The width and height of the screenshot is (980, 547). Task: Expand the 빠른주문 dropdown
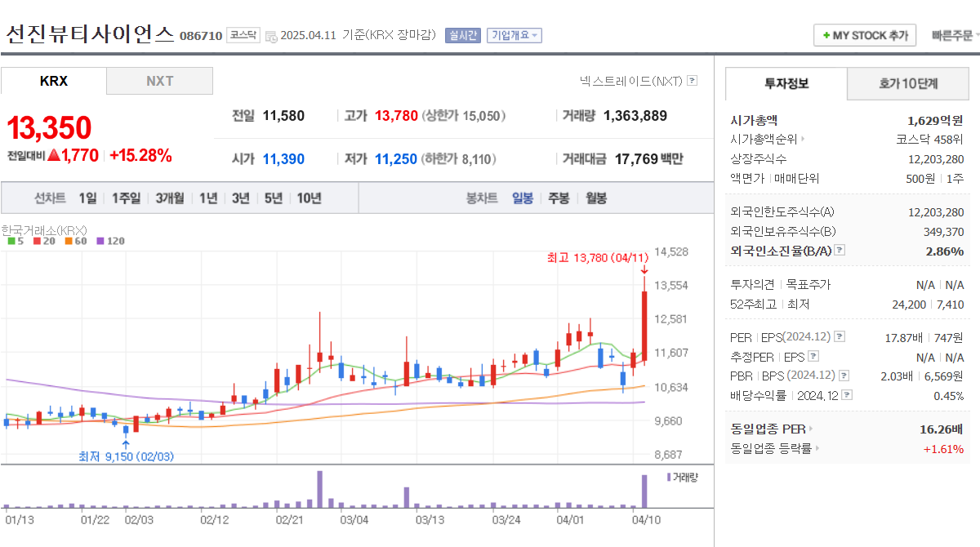(x=955, y=35)
